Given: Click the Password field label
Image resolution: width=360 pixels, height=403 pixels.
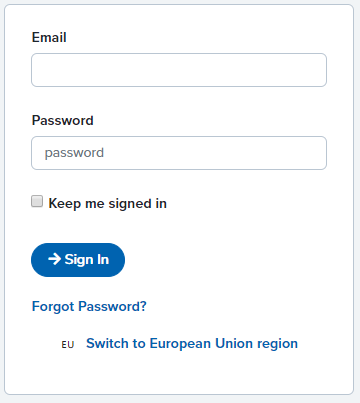Looking at the screenshot, I should pyautogui.click(x=62, y=120).
